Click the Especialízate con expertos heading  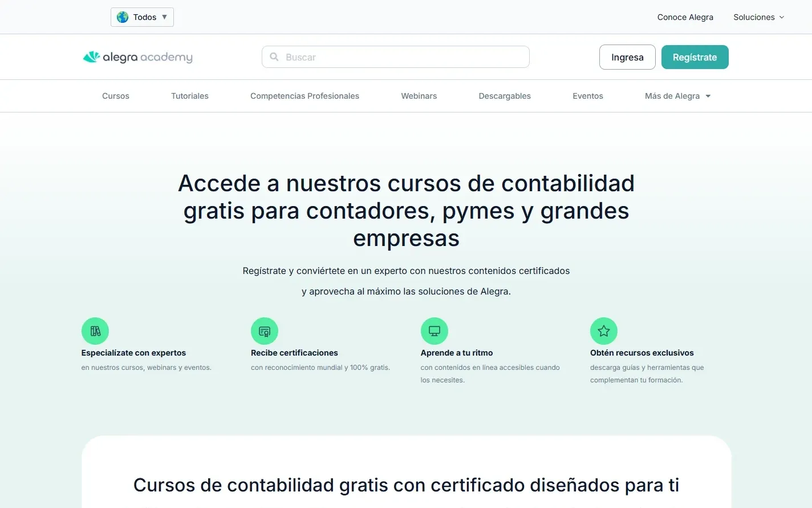(133, 353)
